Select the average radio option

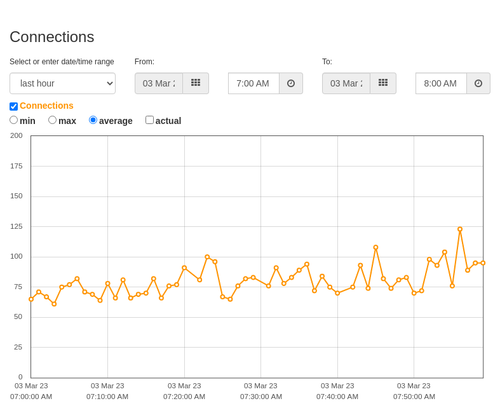pyautogui.click(x=93, y=120)
